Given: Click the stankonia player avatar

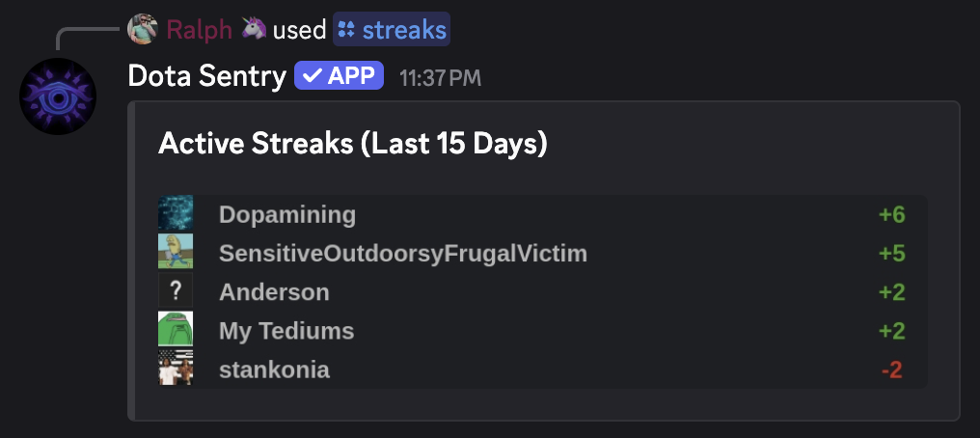Looking at the screenshot, I should [176, 369].
